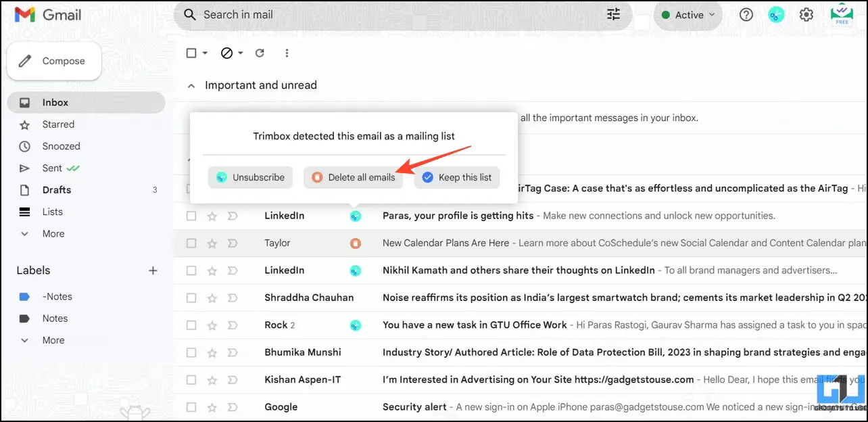Select the Kishan Aspen-IT email checkbox
Screen dimensions: 868x422
[x=191, y=380]
